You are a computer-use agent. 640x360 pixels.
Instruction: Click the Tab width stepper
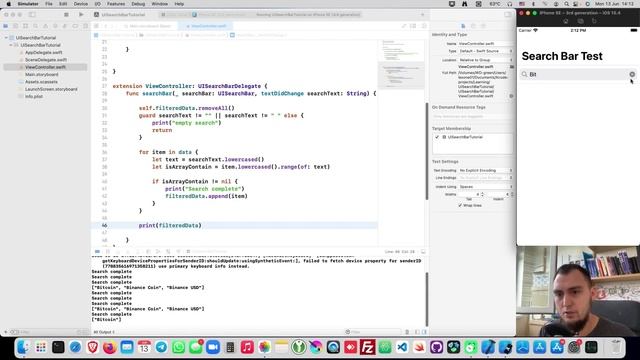tap(482, 194)
